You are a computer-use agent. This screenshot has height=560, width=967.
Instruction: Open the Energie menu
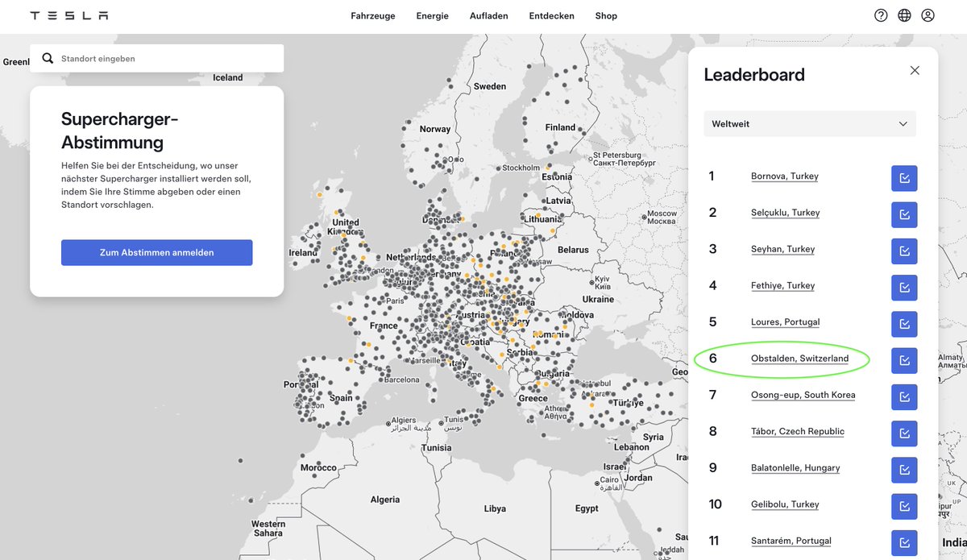tap(433, 15)
